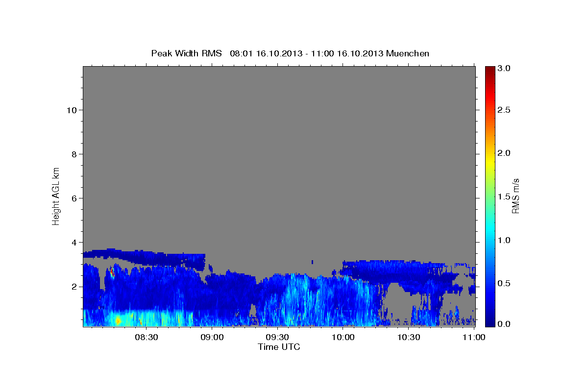Click the height tick label 4
This screenshot has width=588, height=392.
(73, 242)
